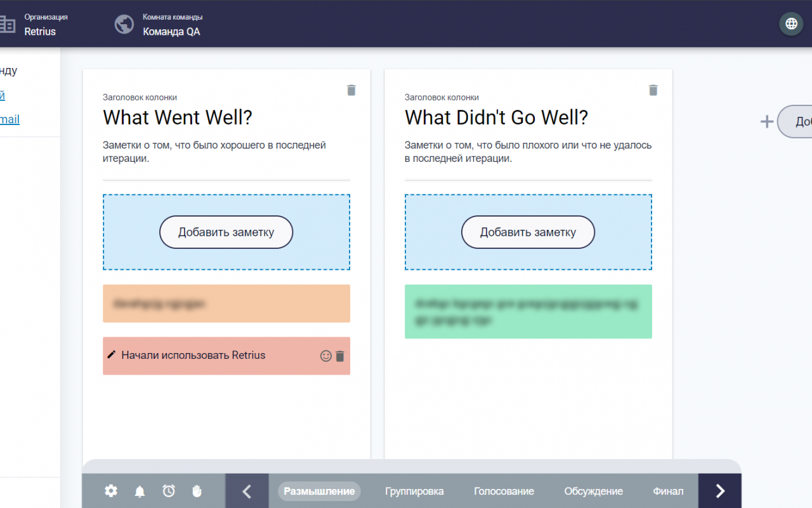The height and width of the screenshot is (508, 812).
Task: Click the plus icon to add column
Action: (x=767, y=121)
